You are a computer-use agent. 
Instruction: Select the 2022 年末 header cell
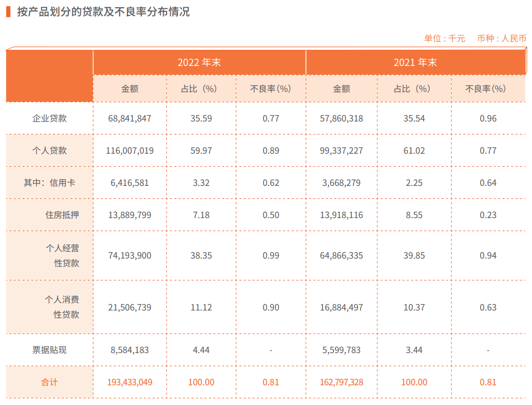coord(199,62)
